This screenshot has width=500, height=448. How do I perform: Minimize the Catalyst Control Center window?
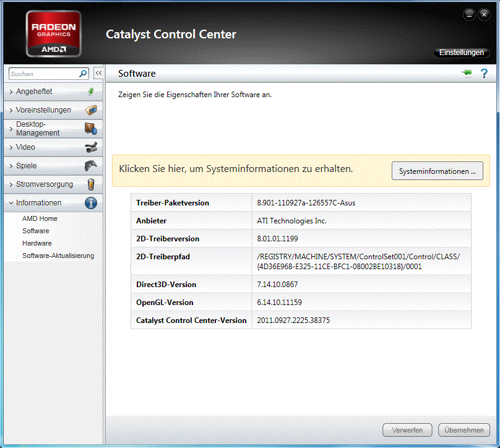click(x=470, y=15)
